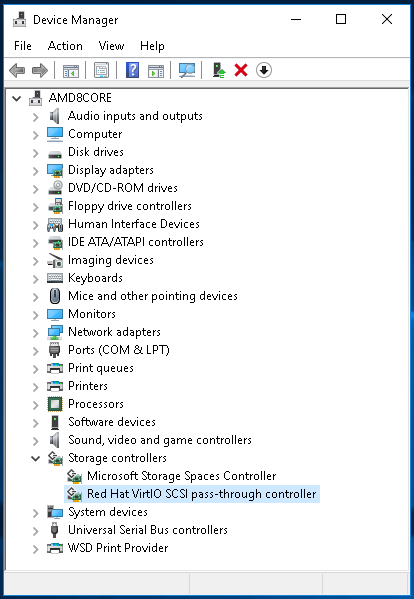
Task: Select the Processors label
Action: click(x=96, y=404)
